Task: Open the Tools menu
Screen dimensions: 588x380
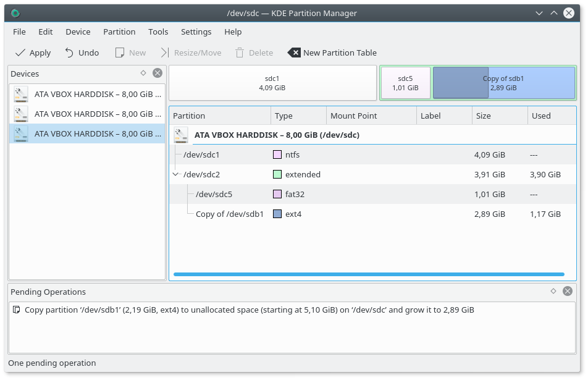Action: [158, 32]
